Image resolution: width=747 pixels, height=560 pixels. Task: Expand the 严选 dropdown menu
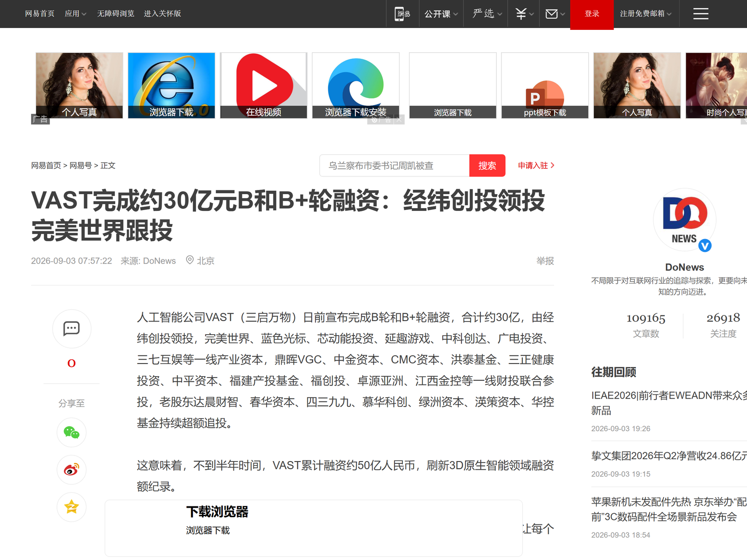487,14
